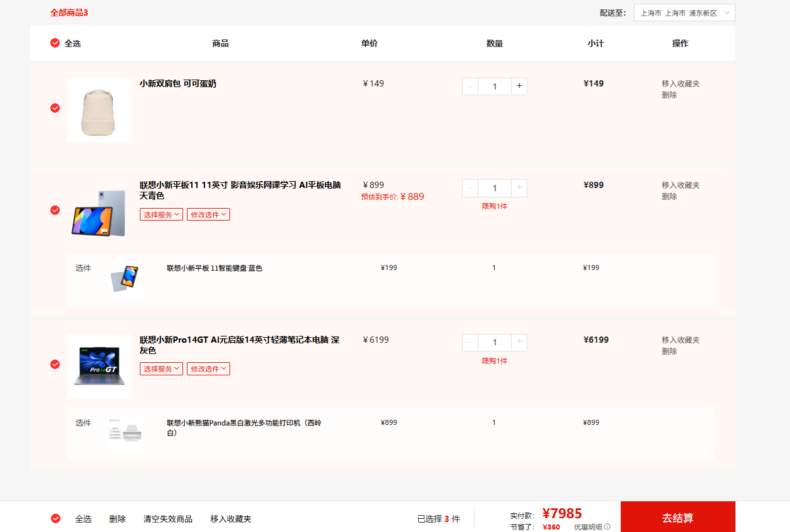The height and width of the screenshot is (532, 790).
Task: Expand 修改选件 for the 小新Pro14GT laptop
Action: tap(208, 369)
